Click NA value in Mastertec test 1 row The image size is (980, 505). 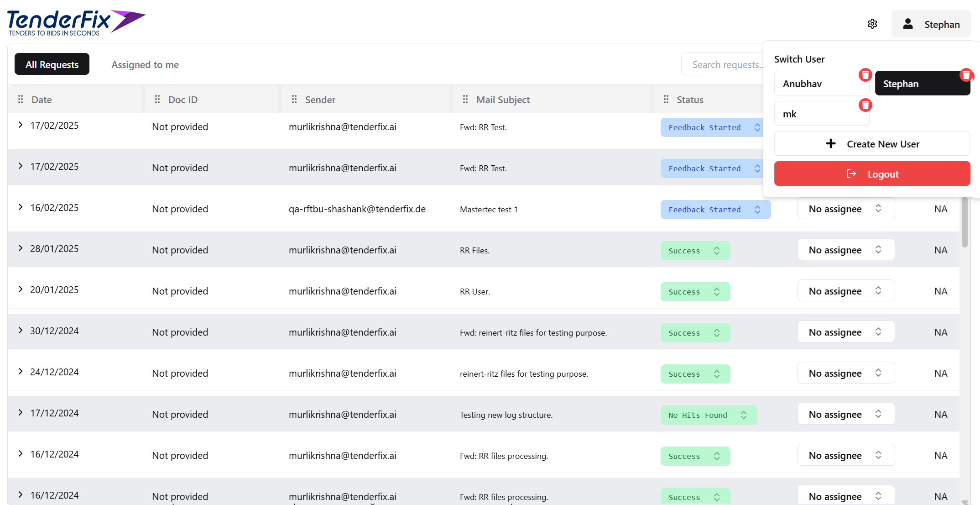941,209
